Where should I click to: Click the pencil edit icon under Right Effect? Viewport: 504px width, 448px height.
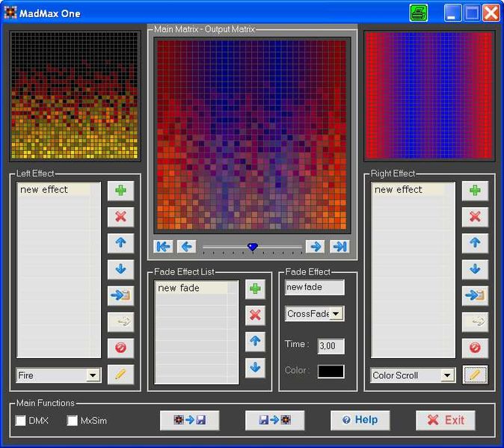tap(474, 375)
